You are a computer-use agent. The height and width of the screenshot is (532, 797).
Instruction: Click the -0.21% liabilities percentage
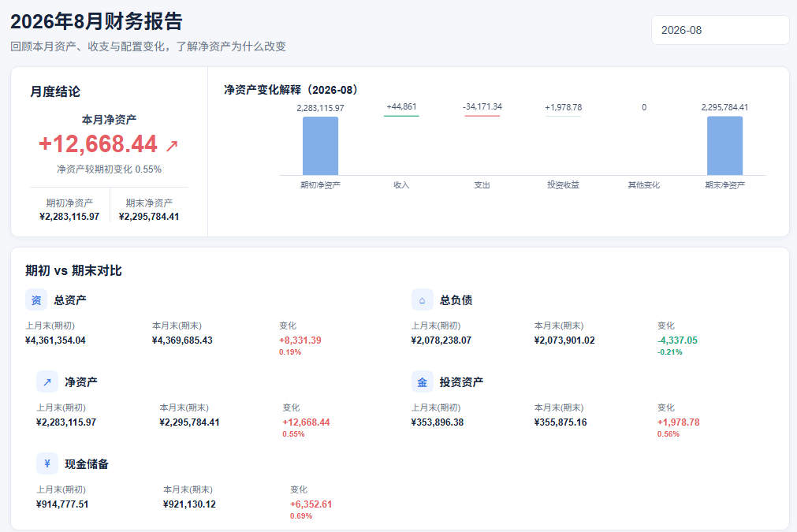click(670, 352)
